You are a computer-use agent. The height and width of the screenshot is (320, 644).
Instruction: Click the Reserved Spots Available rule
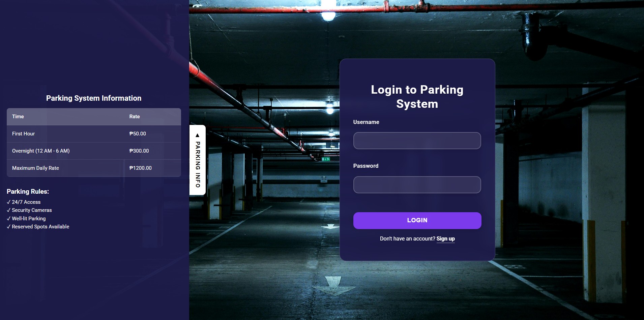(x=38, y=227)
